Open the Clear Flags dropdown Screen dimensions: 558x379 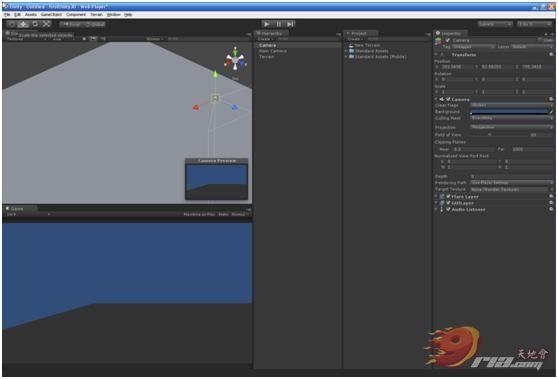[x=512, y=105]
